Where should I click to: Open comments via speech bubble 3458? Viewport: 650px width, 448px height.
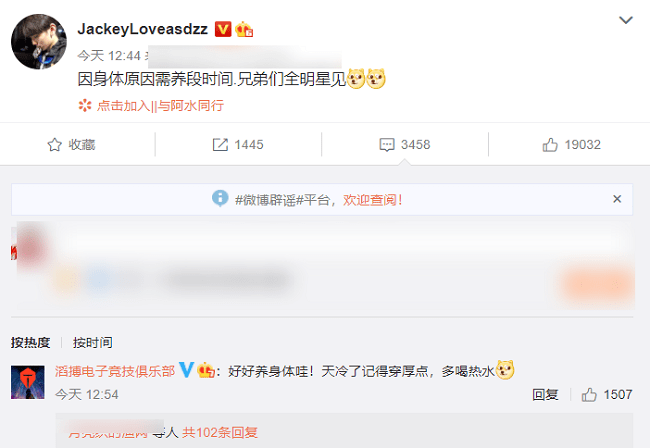405,145
